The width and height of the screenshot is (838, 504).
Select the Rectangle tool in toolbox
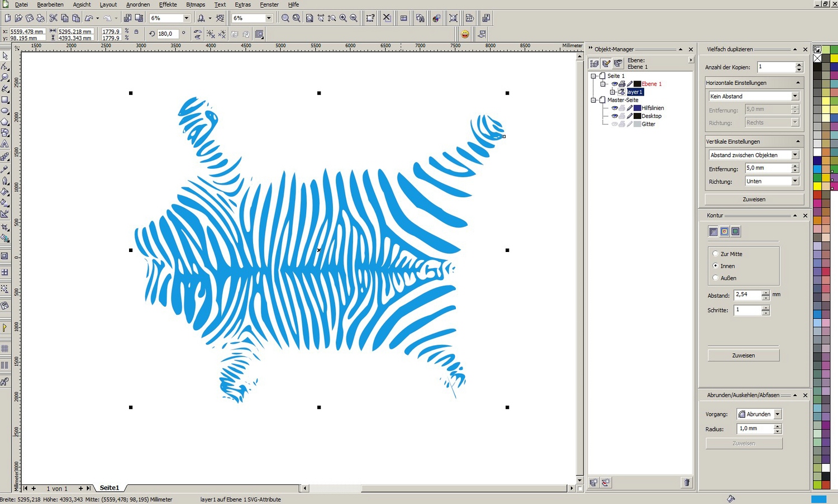tap(5, 100)
